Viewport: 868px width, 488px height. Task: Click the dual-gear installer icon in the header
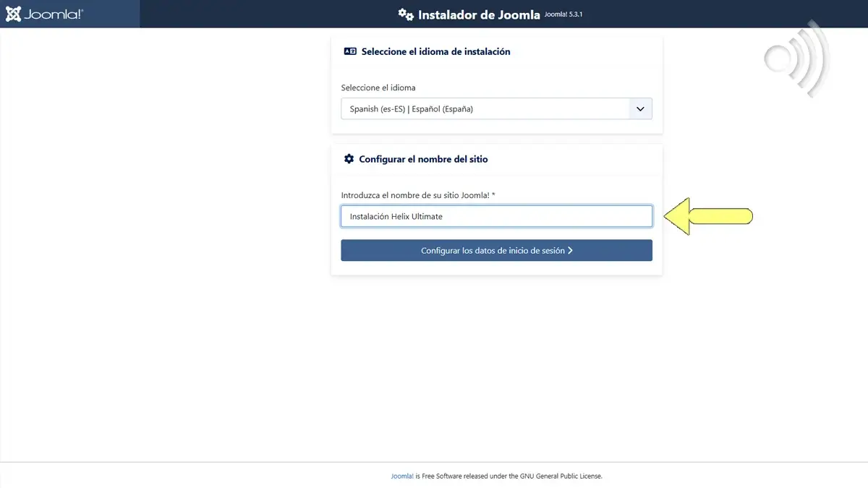tap(405, 13)
